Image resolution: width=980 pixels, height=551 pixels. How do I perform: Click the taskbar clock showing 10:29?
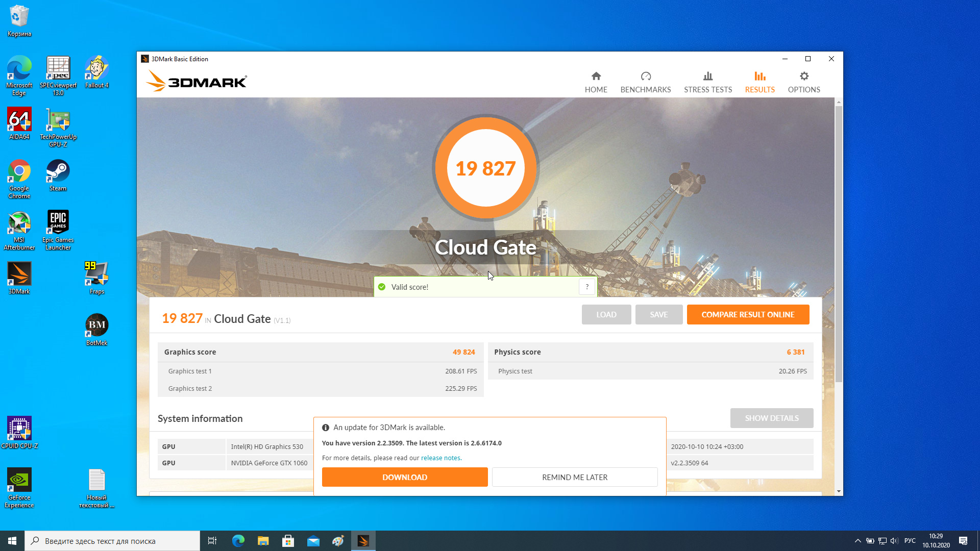click(x=936, y=541)
